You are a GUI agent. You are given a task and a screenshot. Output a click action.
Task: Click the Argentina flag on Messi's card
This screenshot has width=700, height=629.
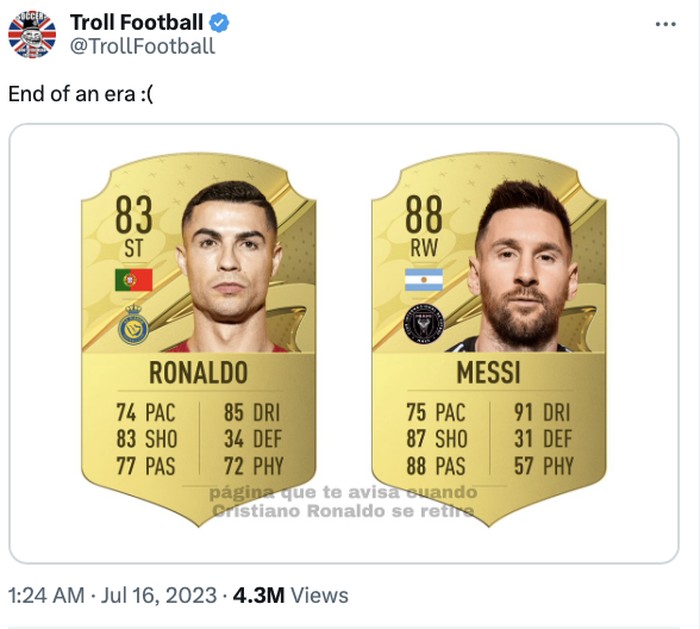(423, 280)
